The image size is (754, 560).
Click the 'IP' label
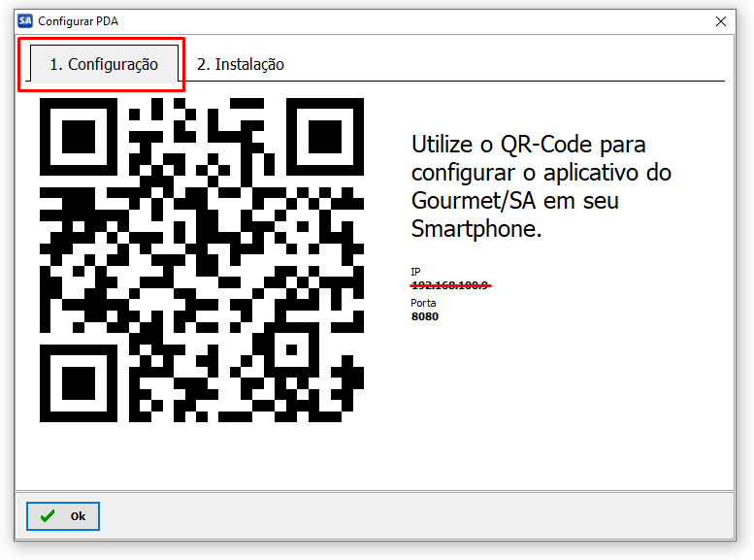point(415,272)
